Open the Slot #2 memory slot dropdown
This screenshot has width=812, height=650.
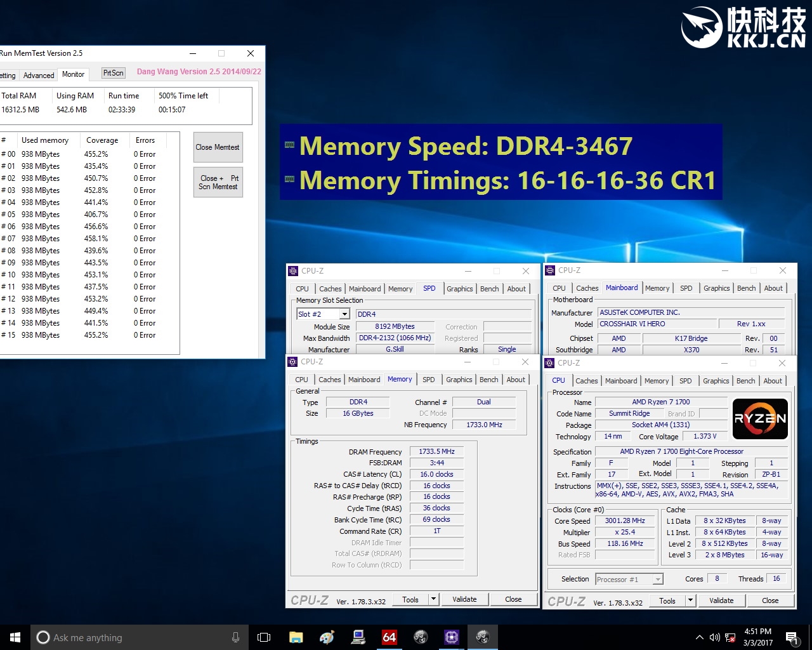344,314
